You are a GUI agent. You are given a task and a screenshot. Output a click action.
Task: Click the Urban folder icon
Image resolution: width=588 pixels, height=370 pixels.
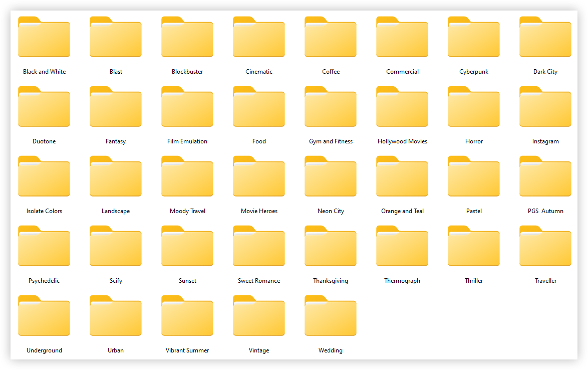[x=116, y=316]
